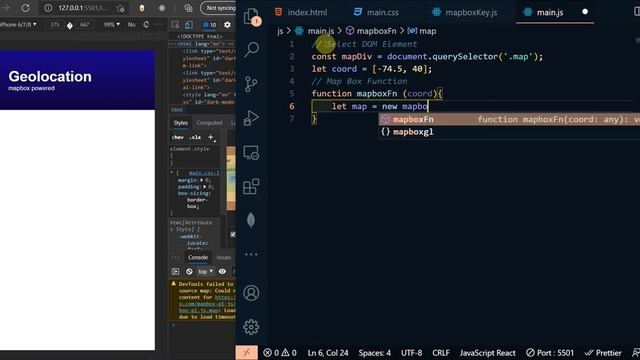Click the UTF-8 encoding selector
Viewport: 640px width, 360px height.
(x=411, y=353)
